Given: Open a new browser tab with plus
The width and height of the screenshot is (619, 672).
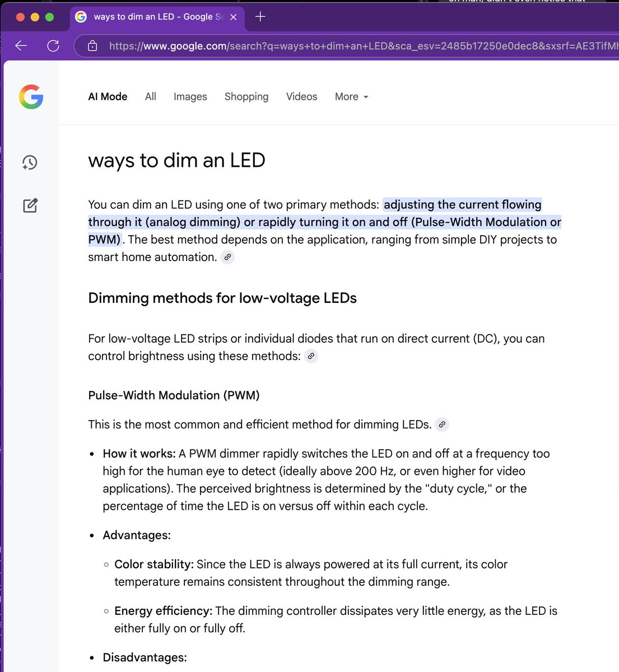Looking at the screenshot, I should pyautogui.click(x=260, y=17).
